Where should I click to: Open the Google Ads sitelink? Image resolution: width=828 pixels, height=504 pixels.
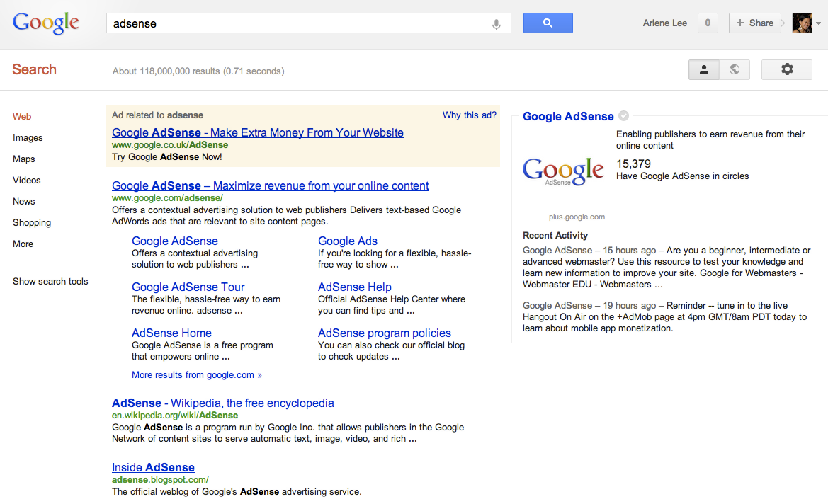(348, 241)
